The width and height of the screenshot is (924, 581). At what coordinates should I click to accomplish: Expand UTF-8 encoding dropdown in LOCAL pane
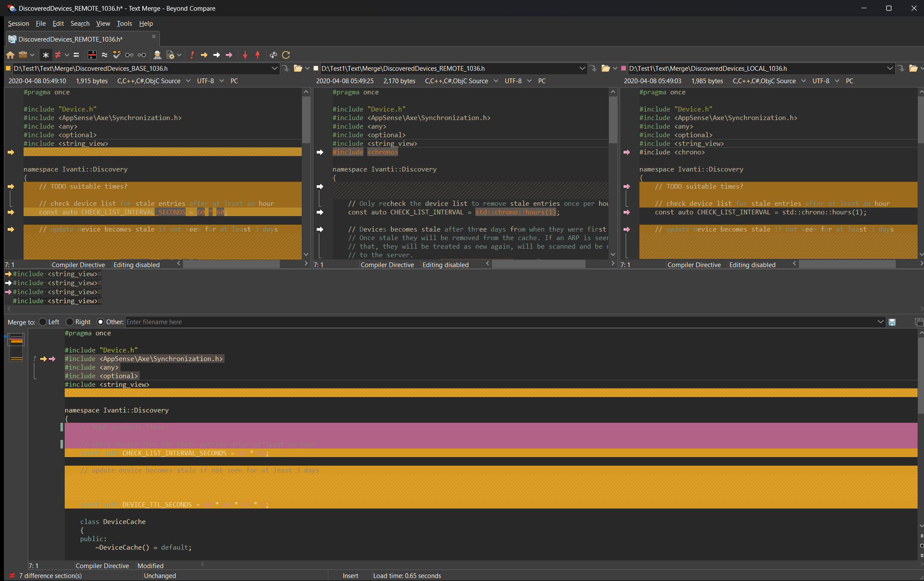point(837,81)
